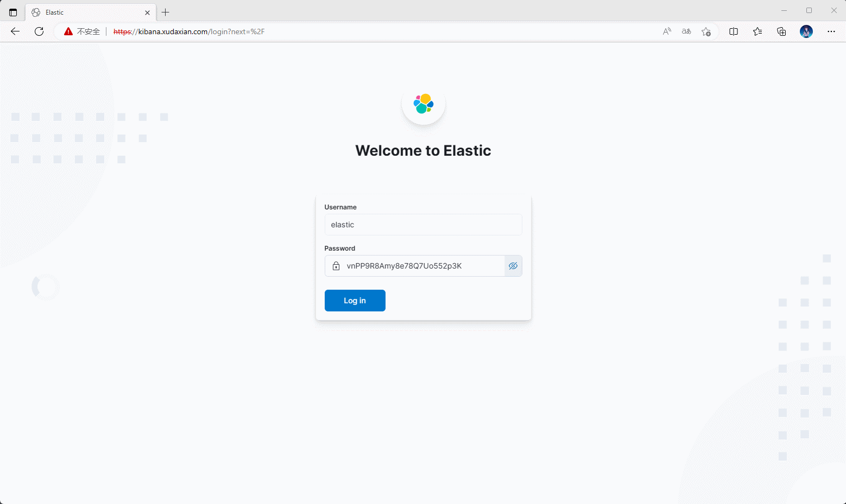The width and height of the screenshot is (846, 504).
Task: Click the Welcome to Elastic heading
Action: [x=423, y=150]
